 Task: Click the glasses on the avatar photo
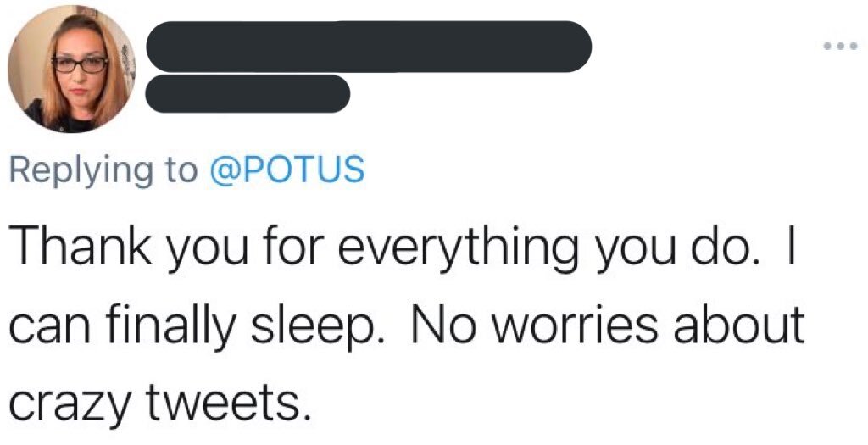coord(81,64)
